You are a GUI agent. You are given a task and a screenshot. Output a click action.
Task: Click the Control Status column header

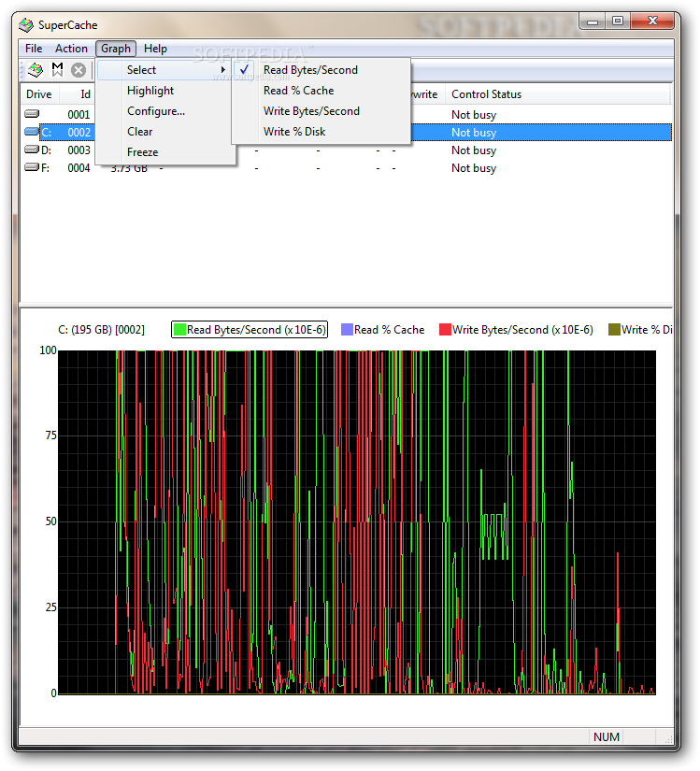pyautogui.click(x=558, y=93)
